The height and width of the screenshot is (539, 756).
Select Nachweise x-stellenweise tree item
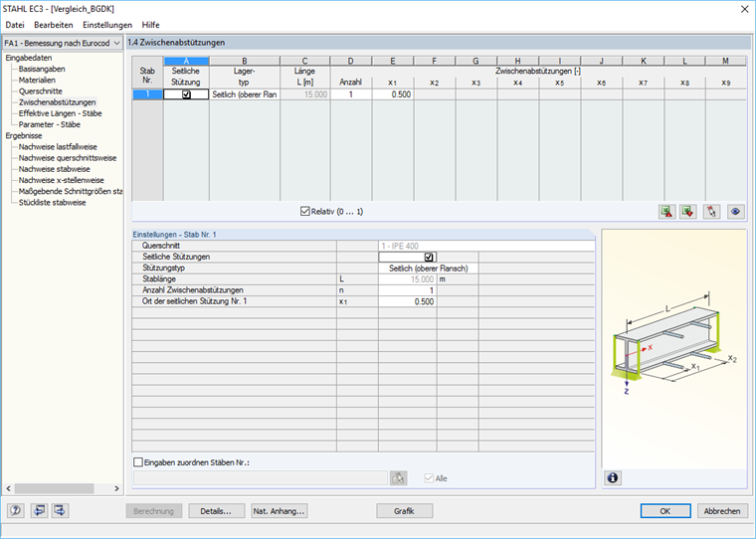click(62, 180)
